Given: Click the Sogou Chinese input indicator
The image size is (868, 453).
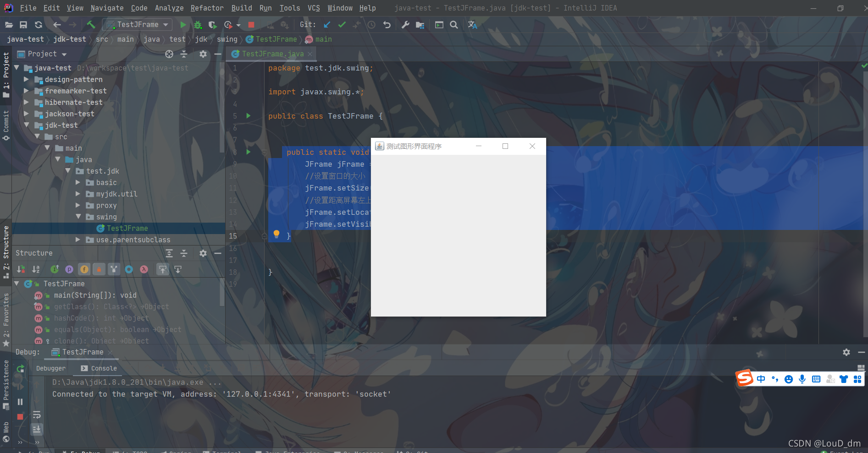Looking at the screenshot, I should (761, 379).
